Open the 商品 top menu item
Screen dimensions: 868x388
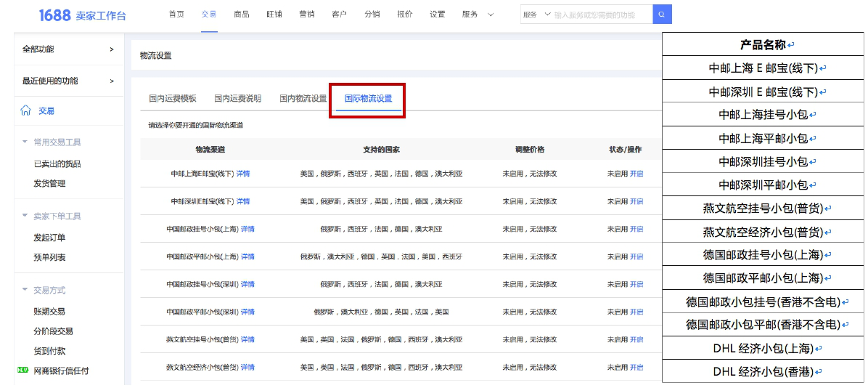pos(242,15)
